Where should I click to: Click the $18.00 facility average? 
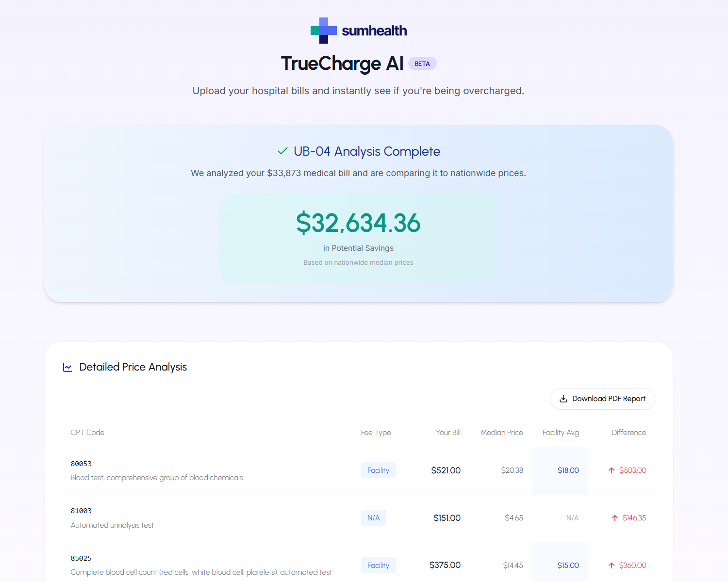(x=568, y=470)
